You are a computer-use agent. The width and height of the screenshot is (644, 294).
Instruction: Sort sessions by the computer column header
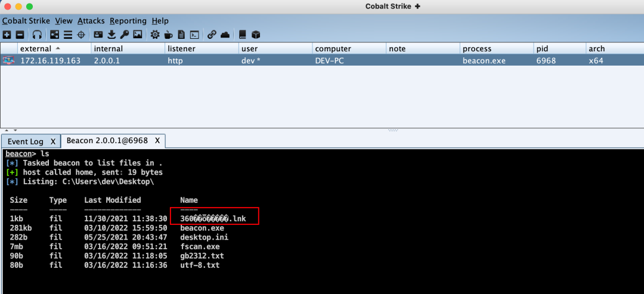click(349, 48)
